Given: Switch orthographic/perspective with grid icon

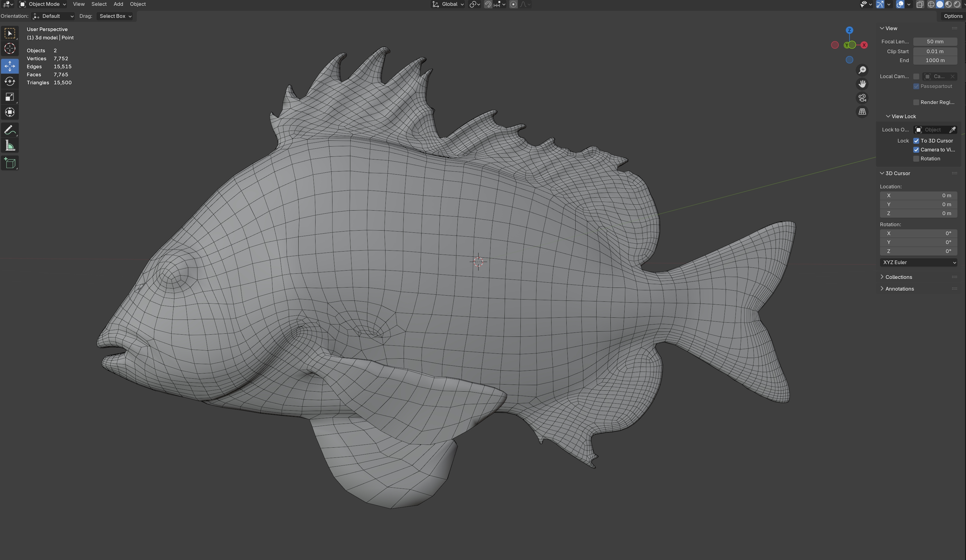Looking at the screenshot, I should tap(862, 112).
